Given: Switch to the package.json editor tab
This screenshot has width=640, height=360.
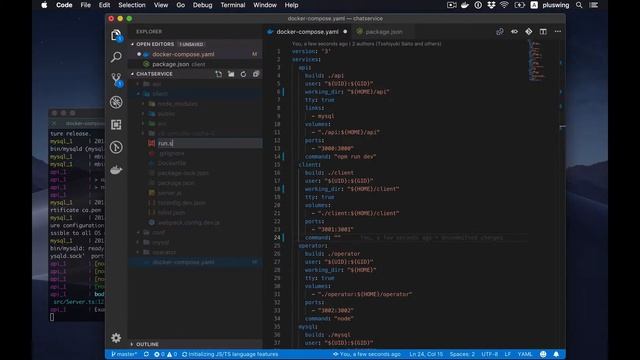Looking at the screenshot, I should pos(384,31).
